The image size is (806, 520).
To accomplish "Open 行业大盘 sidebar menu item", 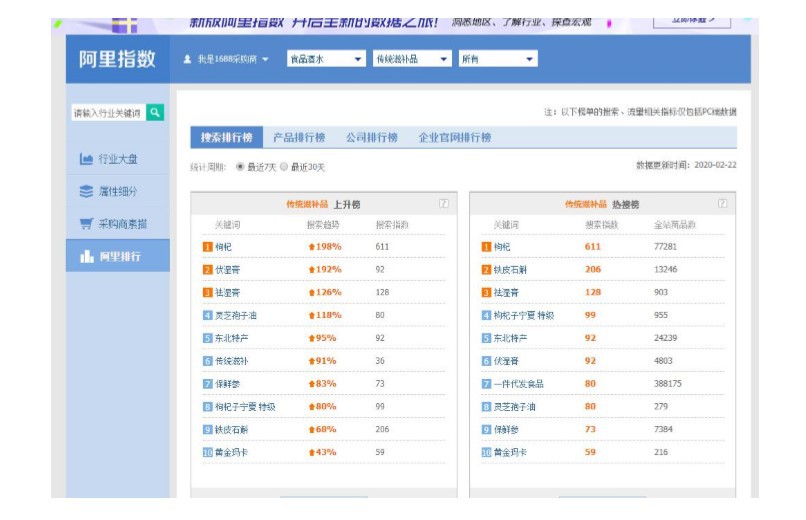I will [x=118, y=159].
